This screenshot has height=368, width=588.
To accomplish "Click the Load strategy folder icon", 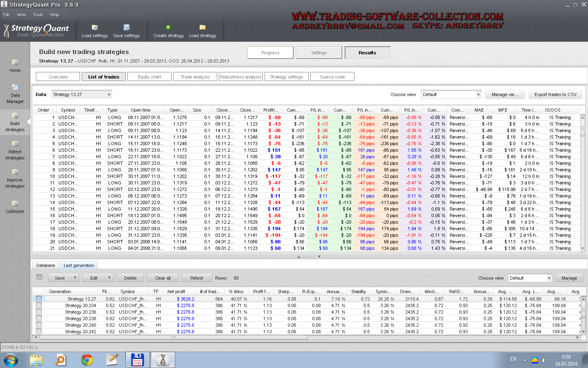I will point(202,27).
